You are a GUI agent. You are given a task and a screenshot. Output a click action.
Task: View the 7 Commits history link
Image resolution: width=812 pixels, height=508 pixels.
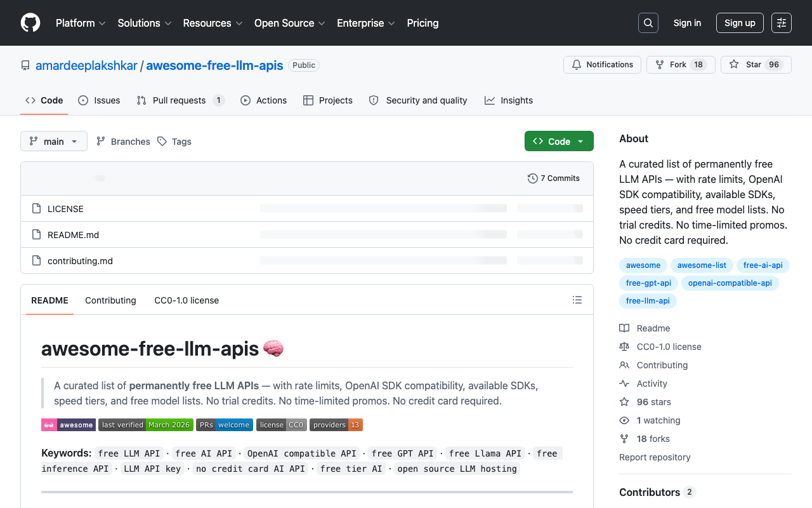pyautogui.click(x=554, y=178)
